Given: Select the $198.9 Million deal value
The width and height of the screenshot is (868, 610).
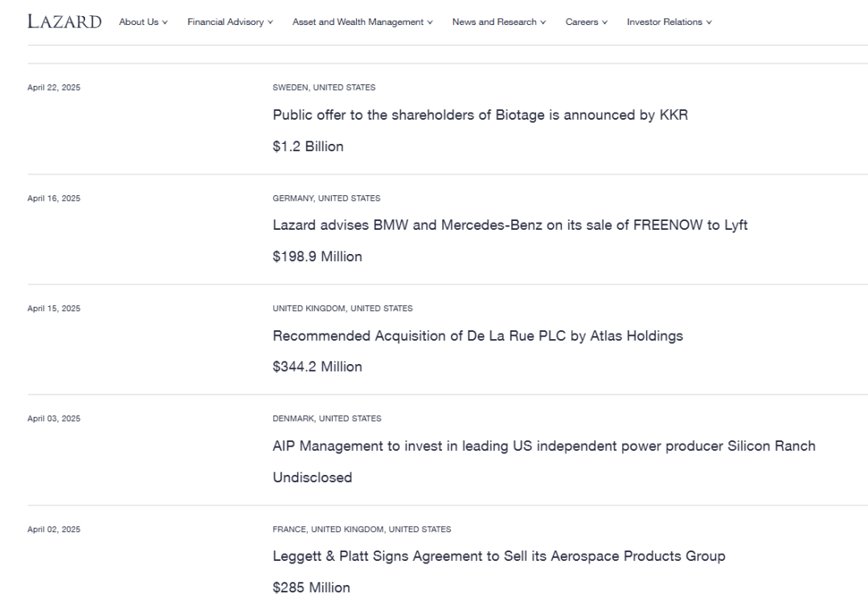Looking at the screenshot, I should pyautogui.click(x=317, y=257).
